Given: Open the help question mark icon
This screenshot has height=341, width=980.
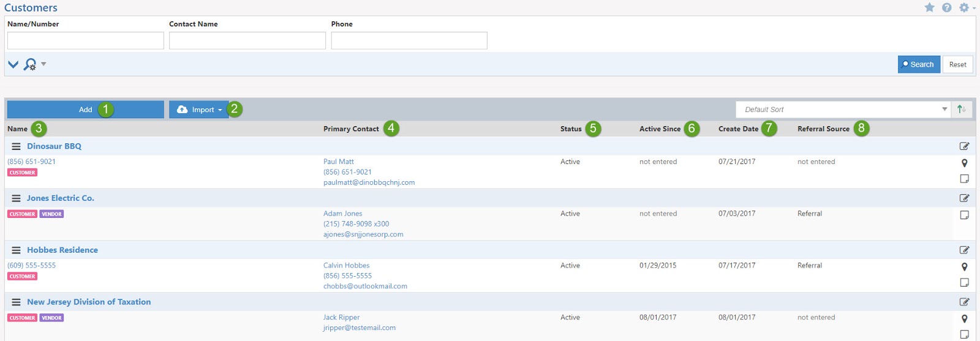Looking at the screenshot, I should point(947,7).
